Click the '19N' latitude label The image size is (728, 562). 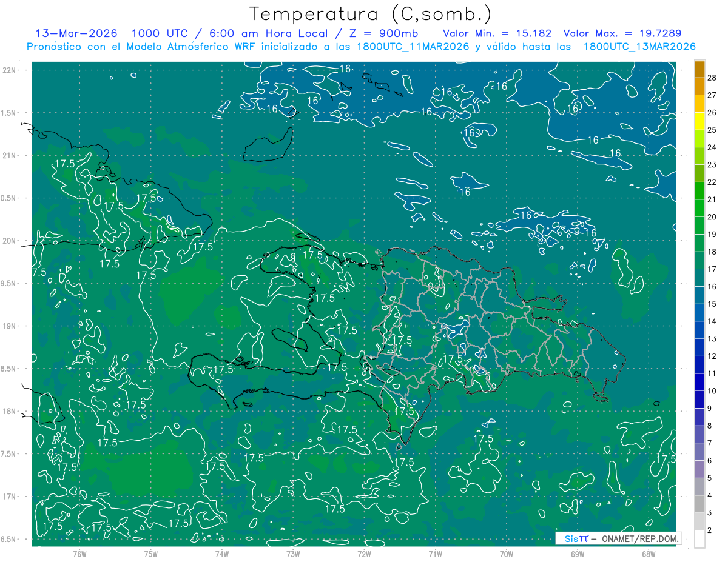click(x=9, y=326)
